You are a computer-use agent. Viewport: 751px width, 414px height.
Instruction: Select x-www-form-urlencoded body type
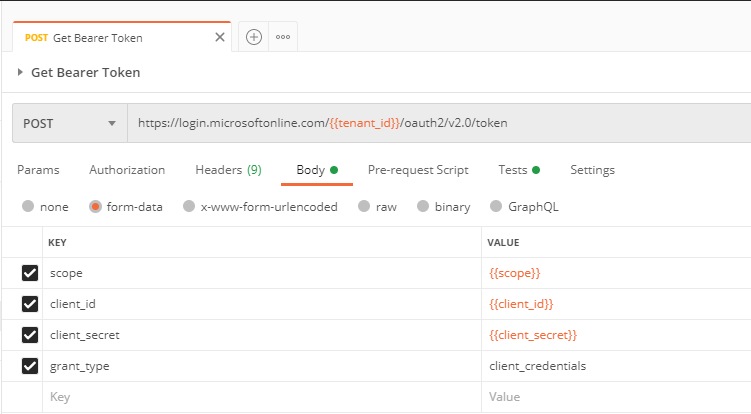point(187,207)
